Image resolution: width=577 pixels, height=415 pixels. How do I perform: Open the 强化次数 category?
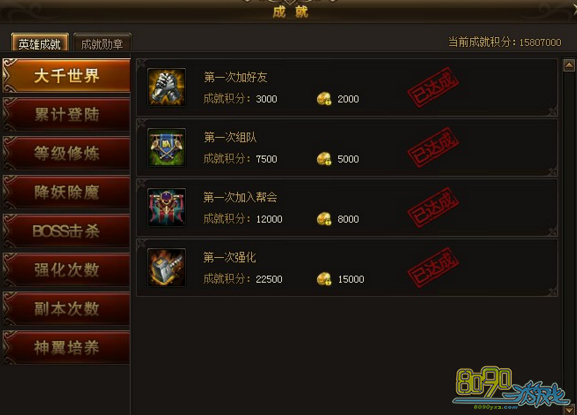point(66,270)
